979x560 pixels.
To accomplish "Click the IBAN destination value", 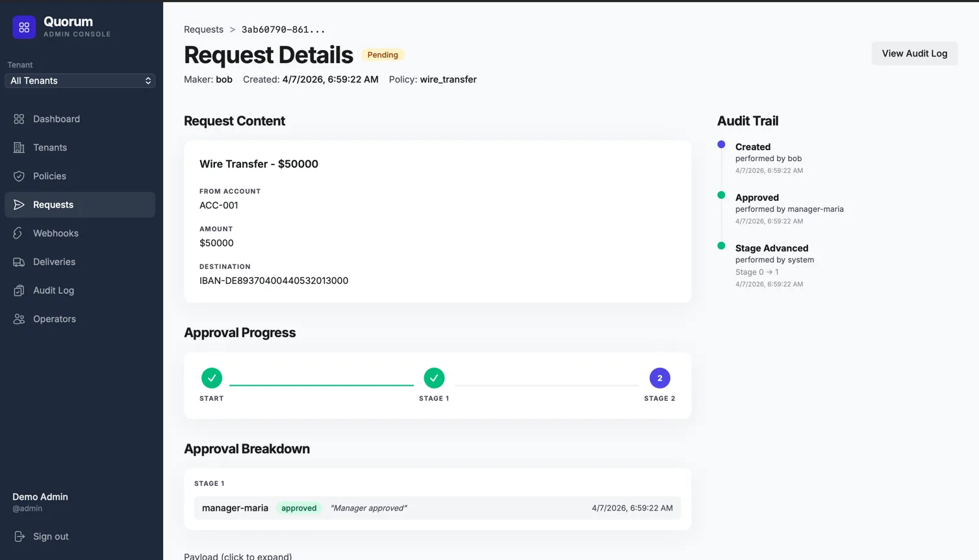I will (273, 281).
